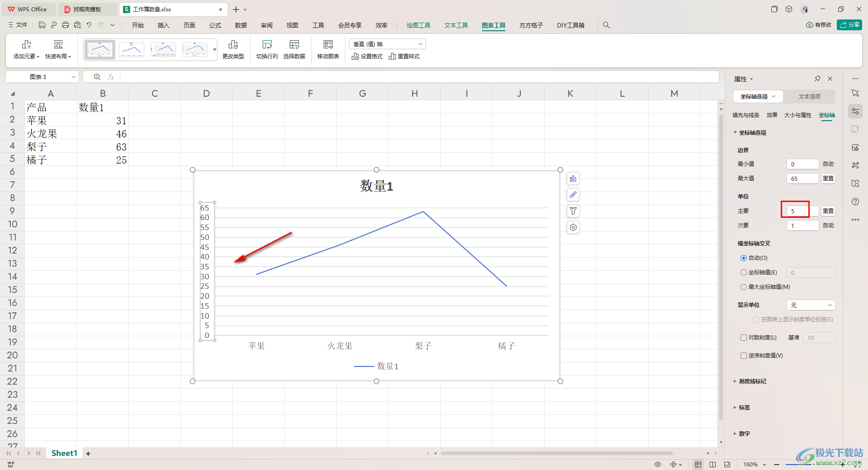This screenshot has height=470, width=868.
Task: Switch to 填充与线条 subtab
Action: point(746,115)
